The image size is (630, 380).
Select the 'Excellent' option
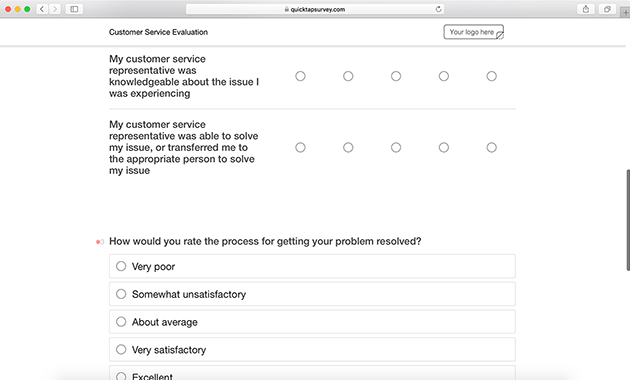[312, 374]
